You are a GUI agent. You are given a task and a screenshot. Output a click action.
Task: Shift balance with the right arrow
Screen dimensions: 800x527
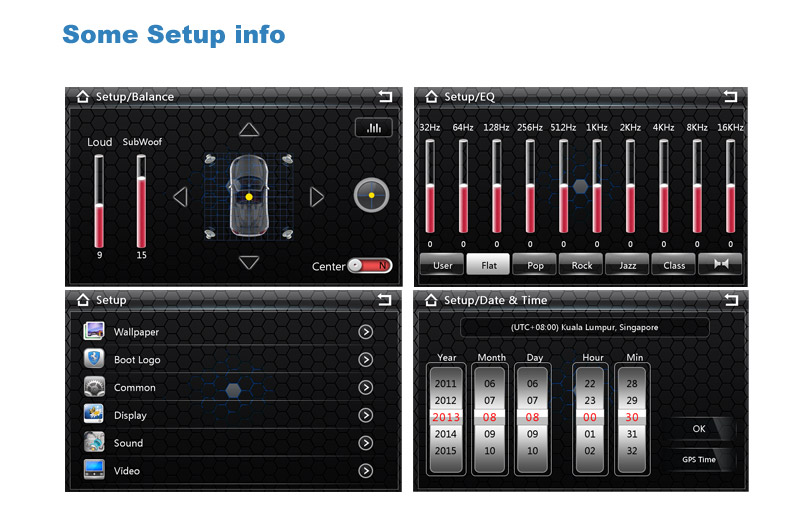point(317,197)
